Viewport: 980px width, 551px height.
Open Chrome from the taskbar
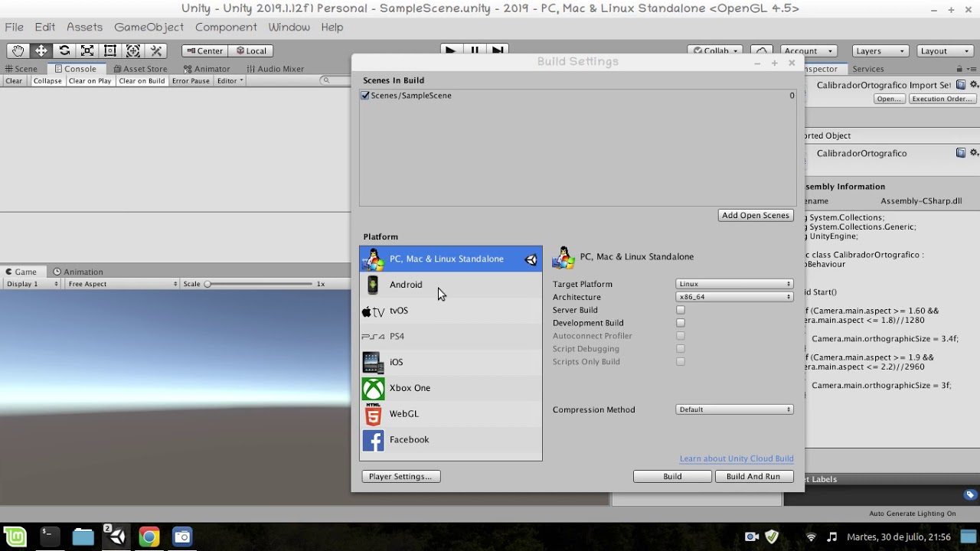[x=149, y=536]
